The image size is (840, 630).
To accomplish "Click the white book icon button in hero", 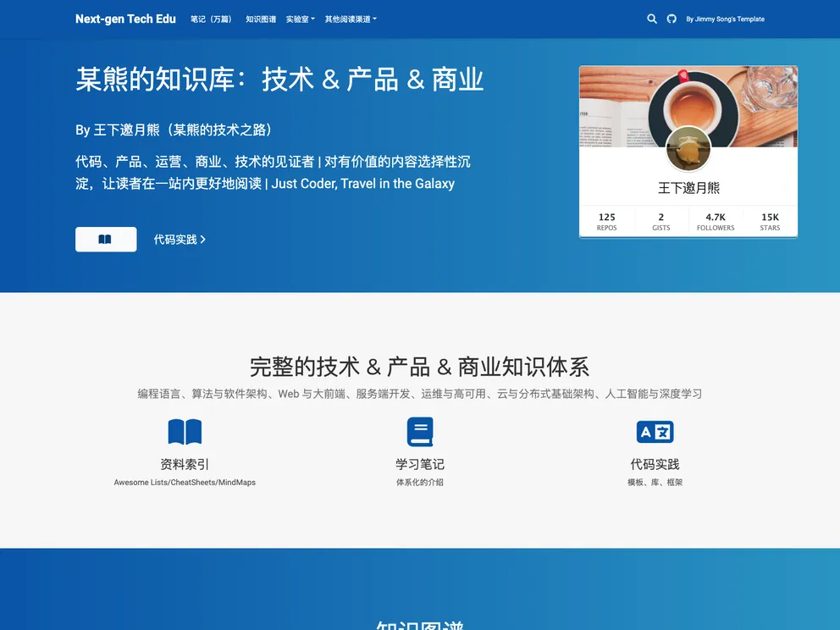I will 105,240.
